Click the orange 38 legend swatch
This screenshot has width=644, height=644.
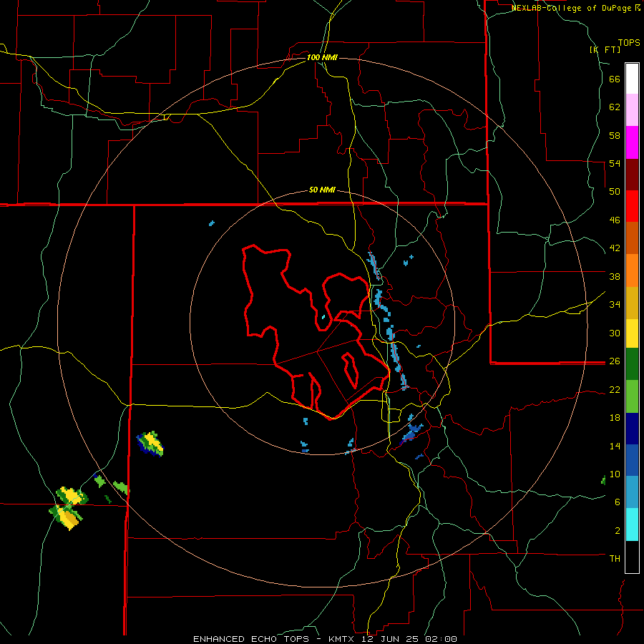[632, 270]
